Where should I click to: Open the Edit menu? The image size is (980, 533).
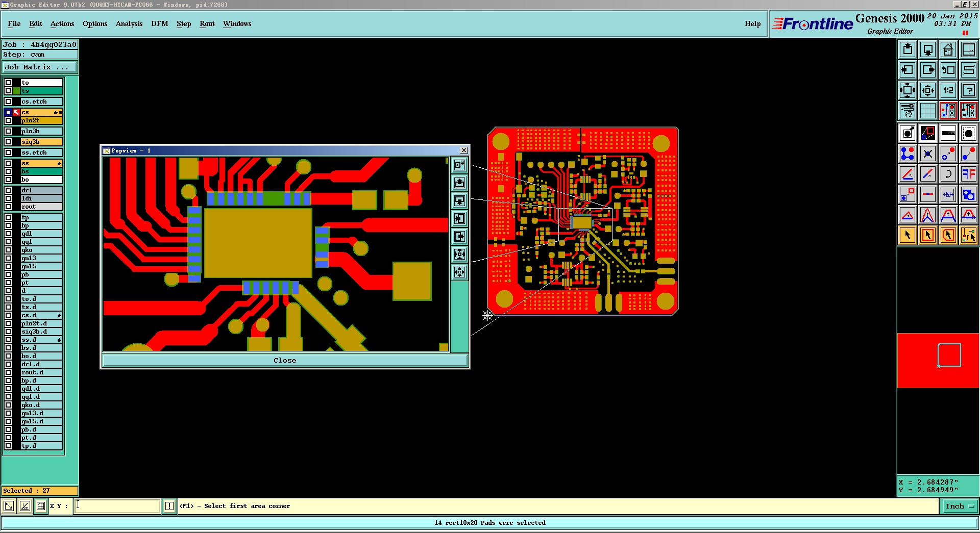[36, 23]
